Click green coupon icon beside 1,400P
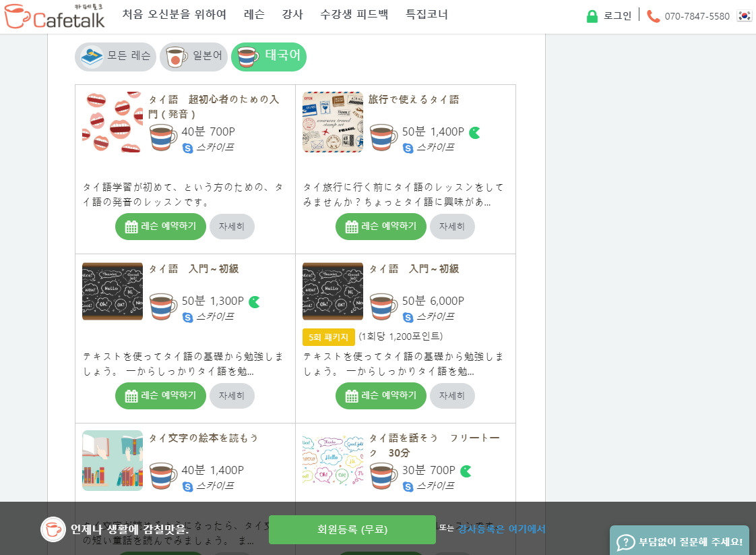The height and width of the screenshot is (555, 756). (x=475, y=132)
